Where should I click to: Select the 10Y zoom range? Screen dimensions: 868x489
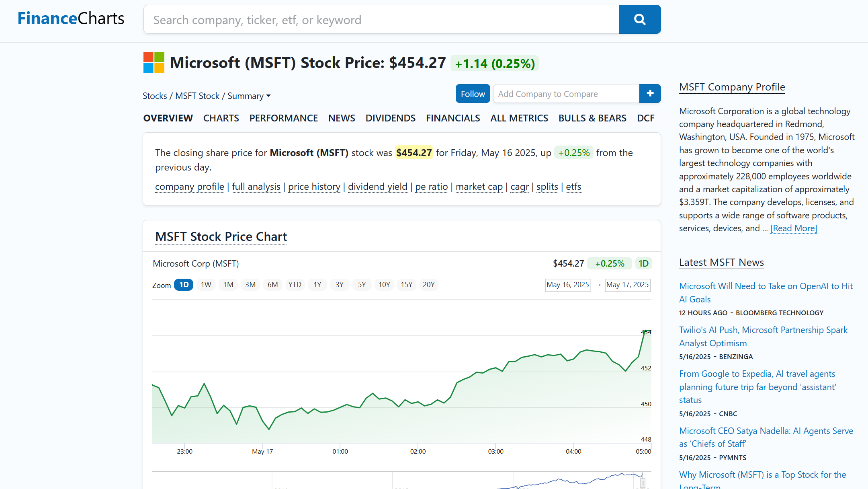384,285
